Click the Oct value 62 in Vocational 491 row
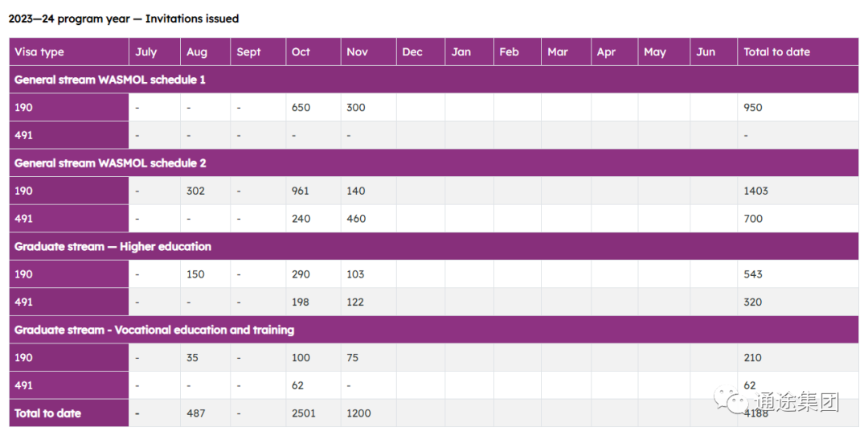Screen dimensions: 868x440 pyautogui.click(x=297, y=385)
